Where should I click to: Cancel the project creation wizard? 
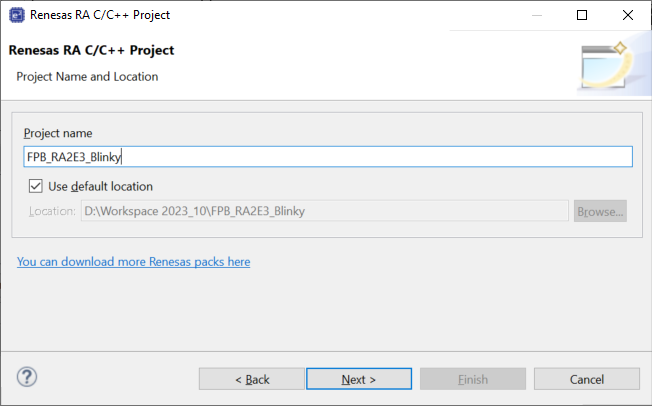coord(586,379)
